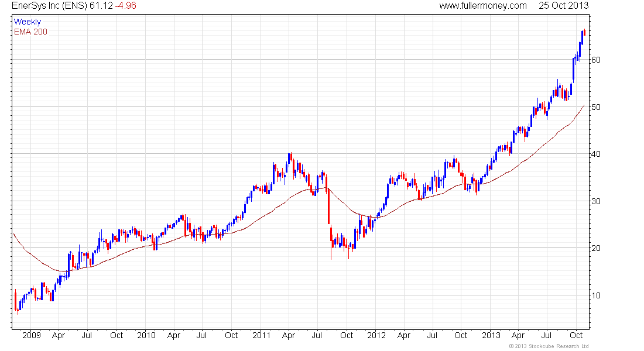Click the 50 price level label
The height and width of the screenshot is (351, 644).
point(595,107)
